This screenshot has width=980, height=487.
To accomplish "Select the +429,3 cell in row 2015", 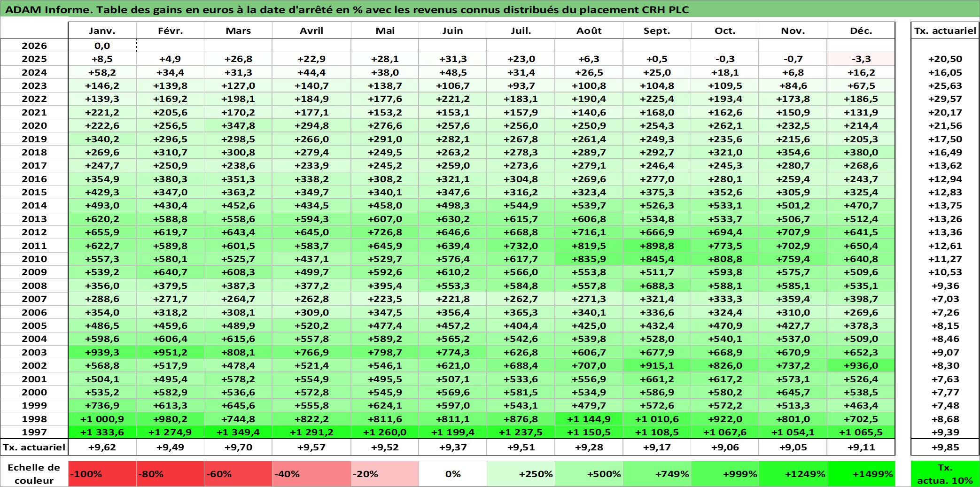I will click(102, 192).
